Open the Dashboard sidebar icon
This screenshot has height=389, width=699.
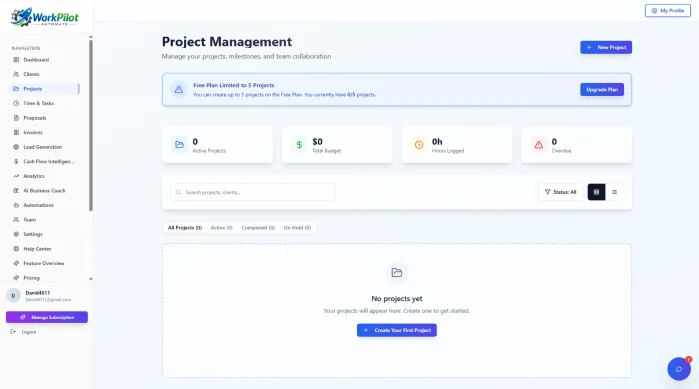[x=16, y=60]
